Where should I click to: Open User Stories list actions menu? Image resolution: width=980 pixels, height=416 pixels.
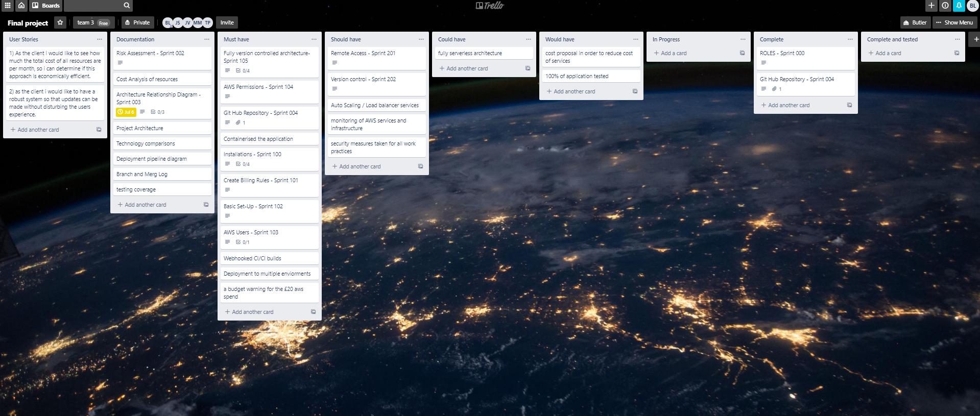(x=100, y=39)
